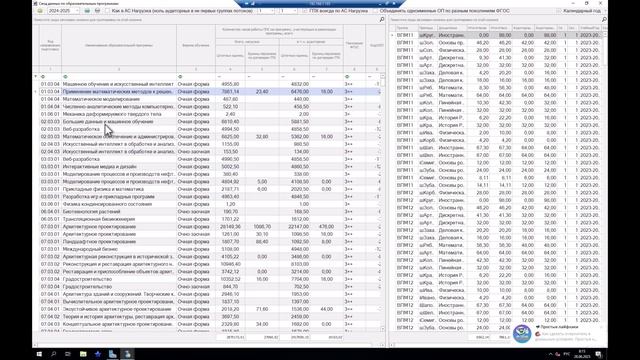Click the Наименование образовательной программы column header
This screenshot has width=640, height=360.
[x=119, y=45]
